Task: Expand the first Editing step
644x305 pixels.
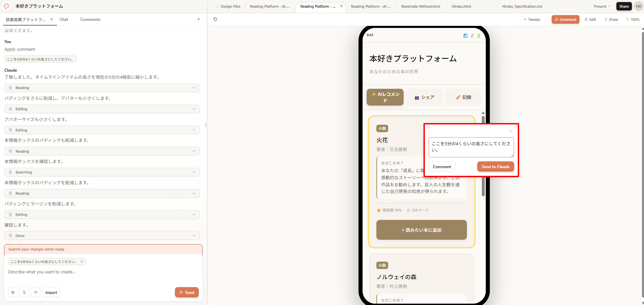Action: click(x=102, y=109)
